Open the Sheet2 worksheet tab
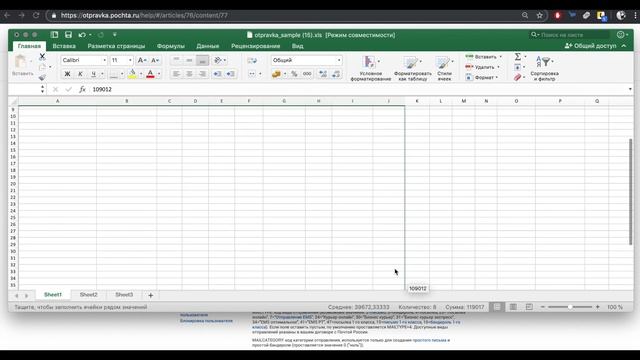This screenshot has height=360, width=640. pos(89,295)
